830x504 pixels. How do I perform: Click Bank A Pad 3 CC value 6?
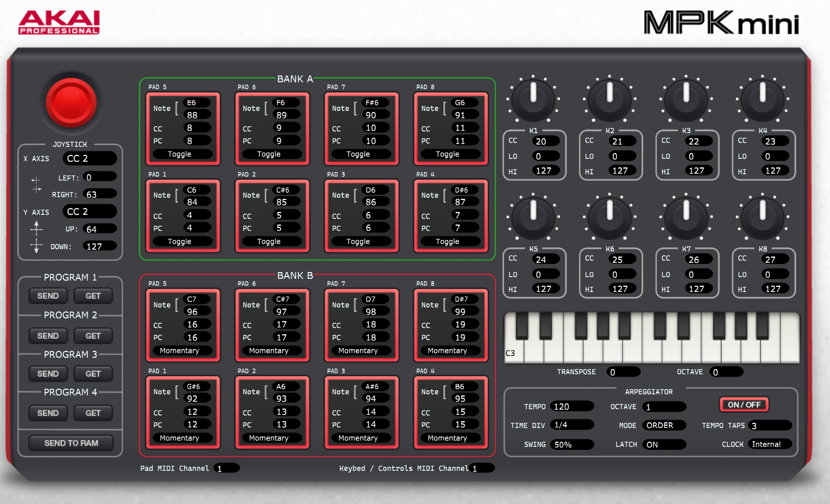tap(376, 215)
